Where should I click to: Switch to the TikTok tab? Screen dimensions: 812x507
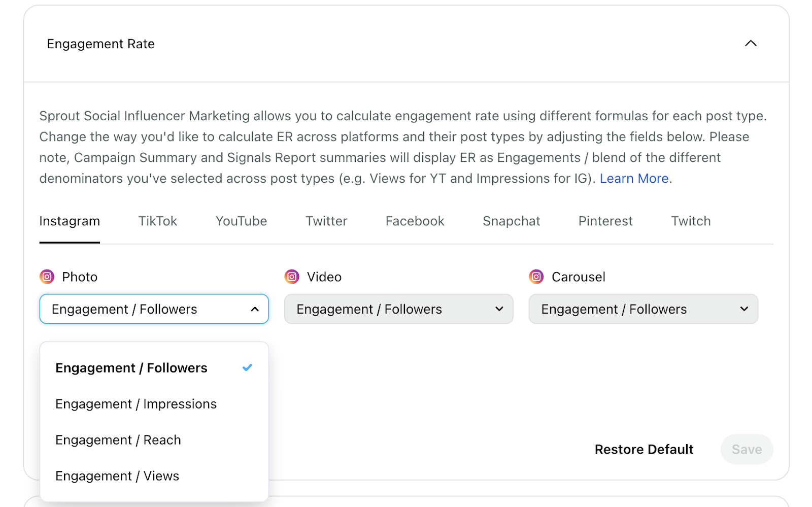157,221
